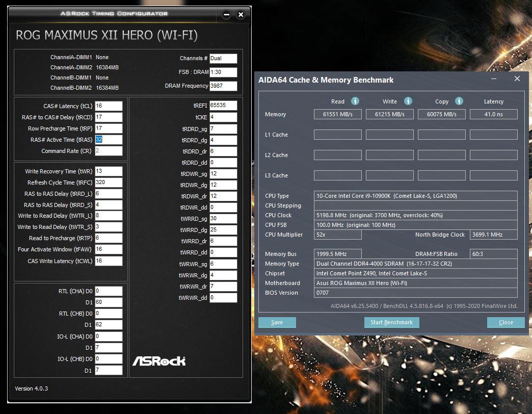Click the IO-L (CHB) D1 field
Viewport: 532px width, 414px height.
click(x=109, y=370)
